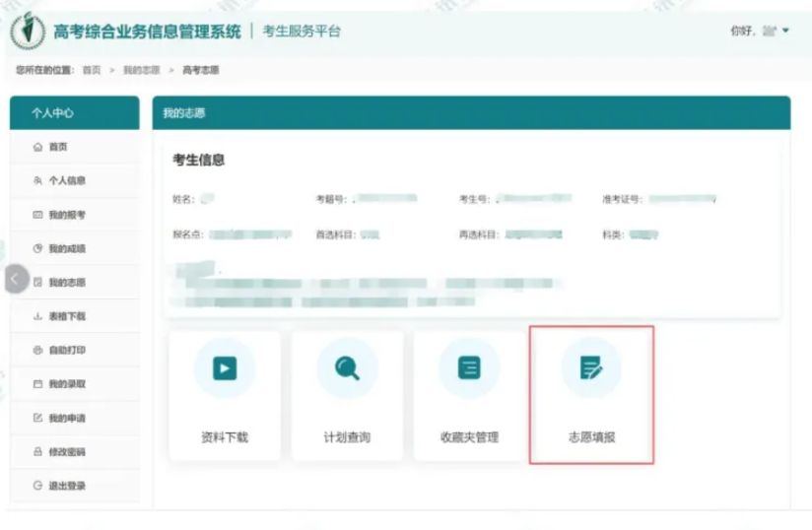Click the form icon beside 我的志愿 in sidebar
812x530 pixels.
tap(37, 282)
